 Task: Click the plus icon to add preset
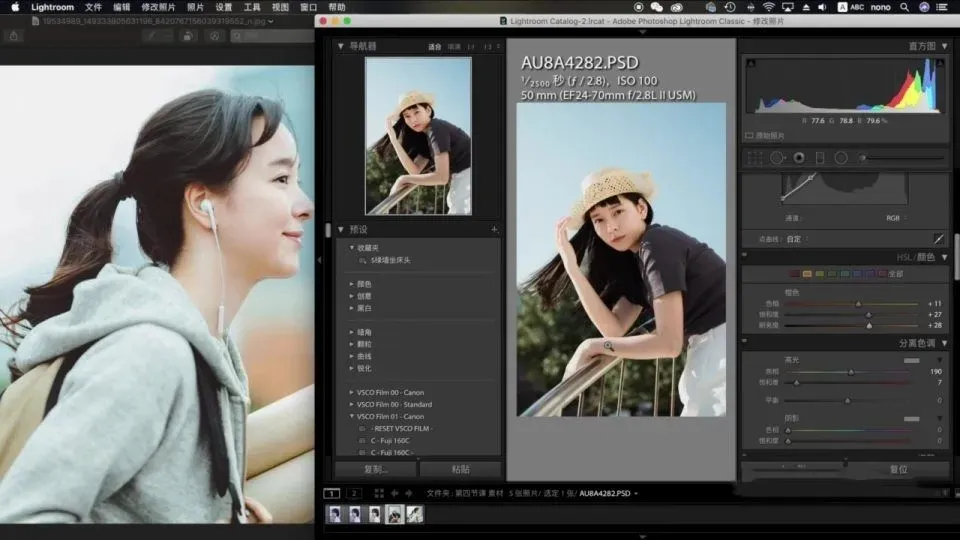[x=494, y=229]
